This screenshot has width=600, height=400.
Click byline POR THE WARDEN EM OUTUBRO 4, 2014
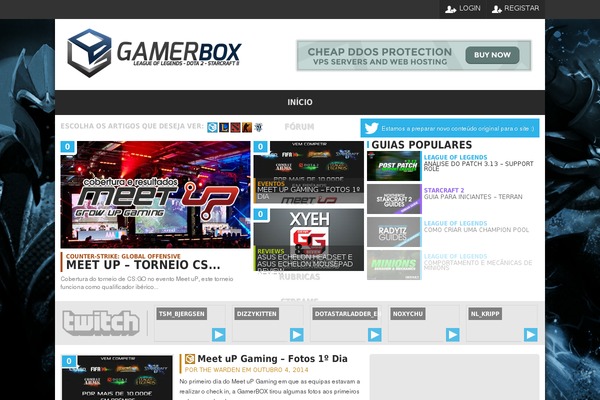tap(246, 370)
